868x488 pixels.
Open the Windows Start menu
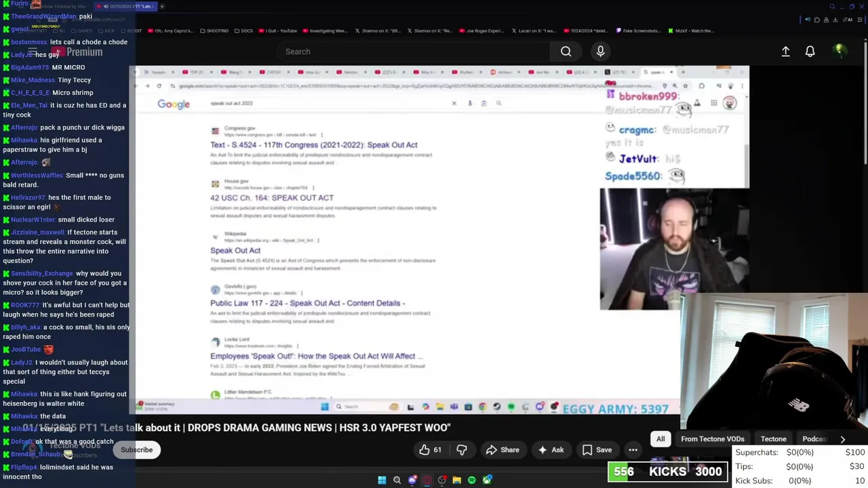coord(382,480)
